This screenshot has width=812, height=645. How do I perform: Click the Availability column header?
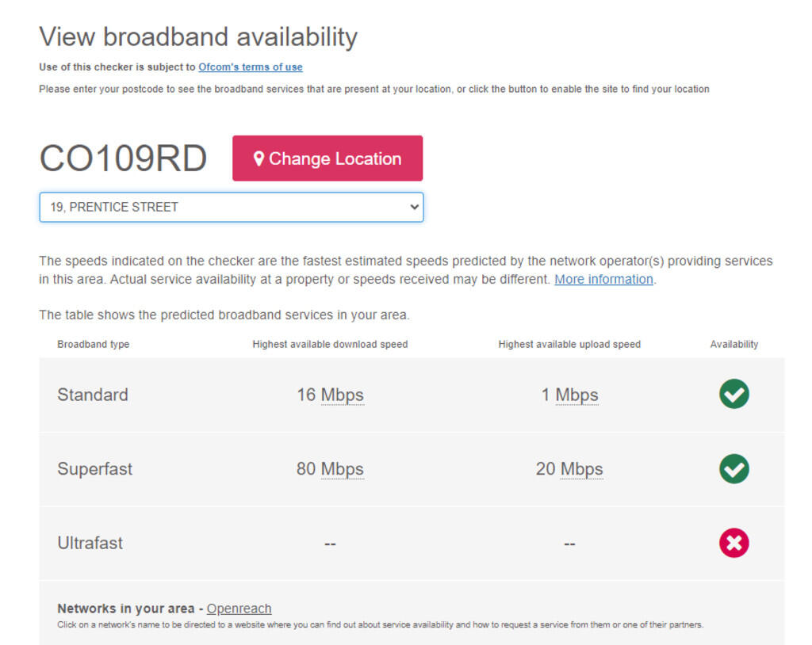pos(733,345)
